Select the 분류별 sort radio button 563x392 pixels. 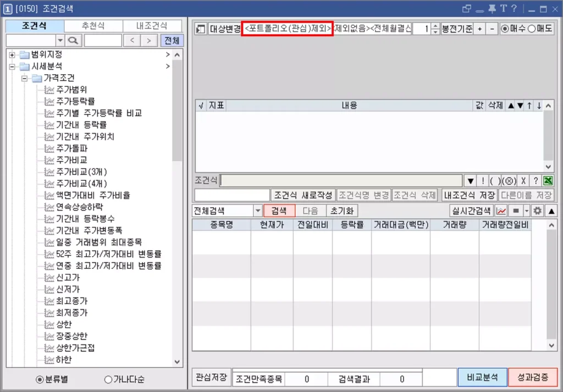click(x=40, y=379)
